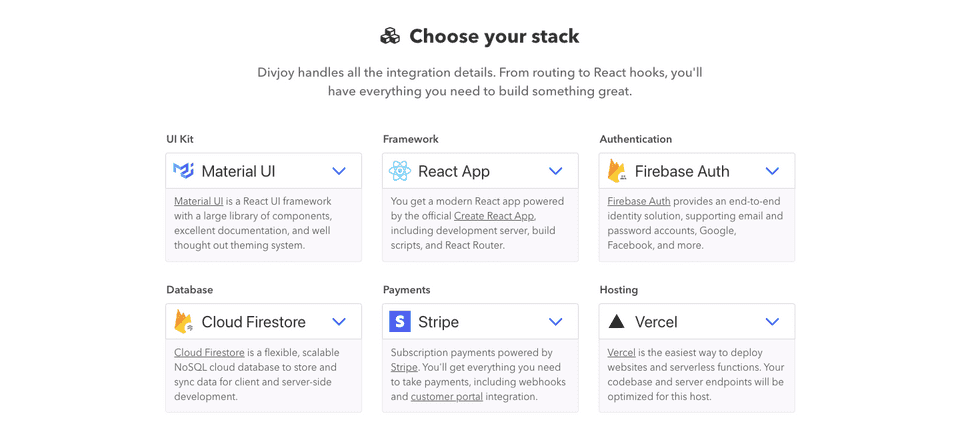Click the Cloud Firestore flame icon
Image resolution: width=960 pixels, height=436 pixels.
click(184, 321)
